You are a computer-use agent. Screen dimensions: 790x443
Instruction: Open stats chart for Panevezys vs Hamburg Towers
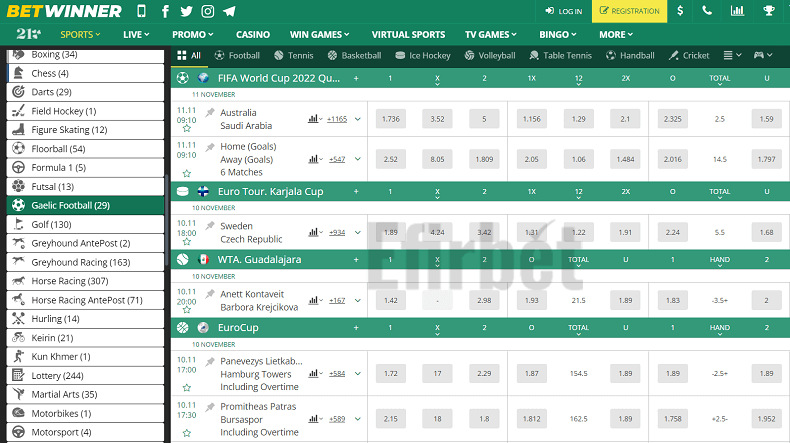click(313, 373)
